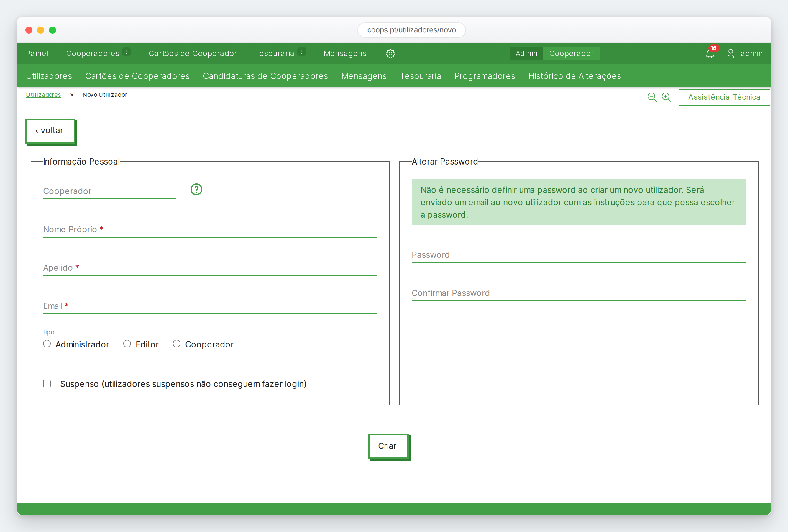This screenshot has width=788, height=532.
Task: Open Tesouraria in the secondary menu
Action: [x=420, y=76]
